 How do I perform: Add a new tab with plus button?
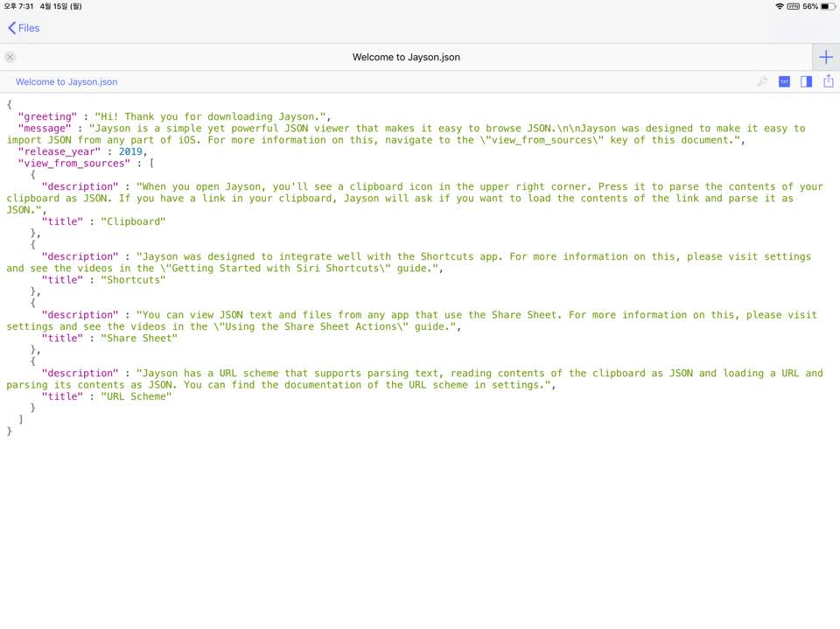pos(826,57)
